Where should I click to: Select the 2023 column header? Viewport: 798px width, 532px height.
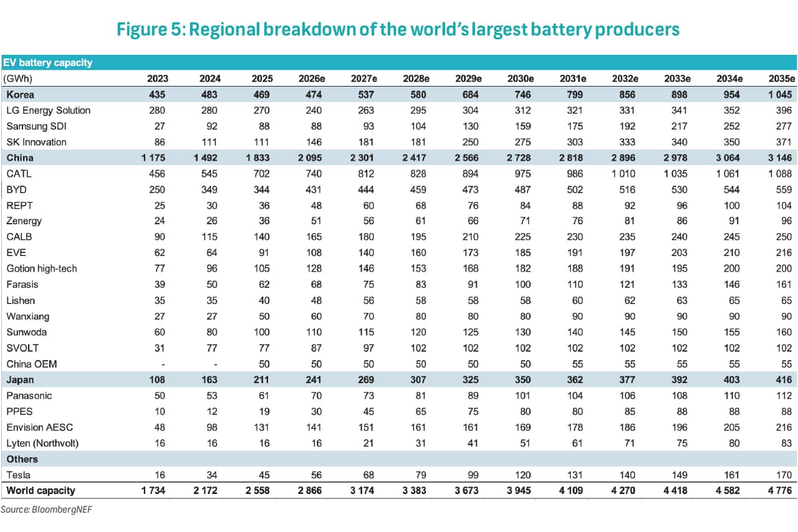tap(158, 78)
